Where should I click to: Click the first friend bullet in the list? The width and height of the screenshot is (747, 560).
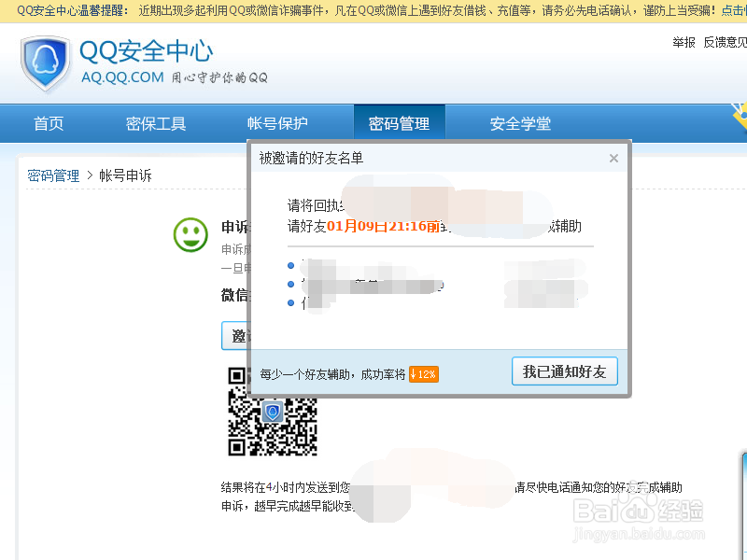pyautogui.click(x=291, y=266)
